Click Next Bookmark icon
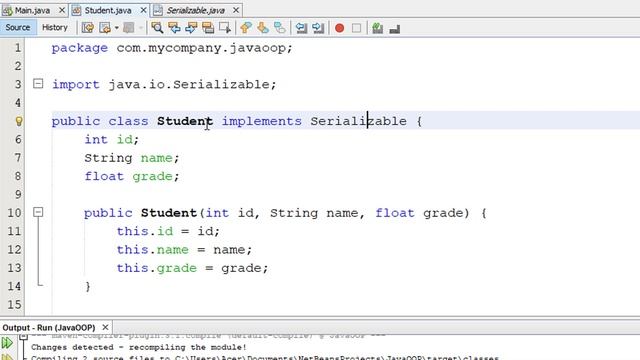This screenshot has width=640, height=360. point(263,28)
